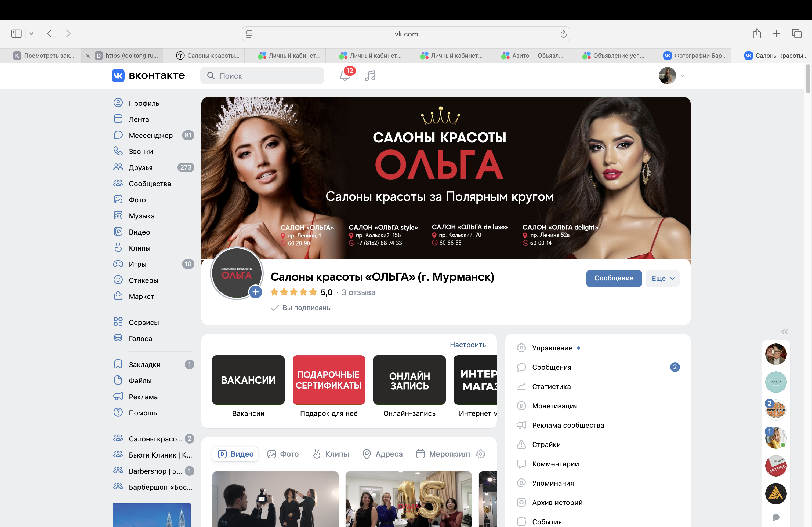Open the profile avatar account menu

pos(672,75)
